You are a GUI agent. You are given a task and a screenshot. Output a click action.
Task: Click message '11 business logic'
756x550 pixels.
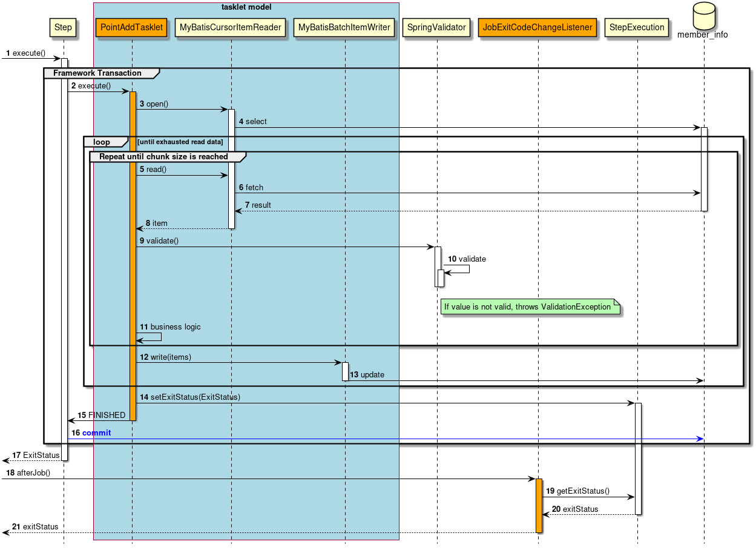(x=170, y=327)
